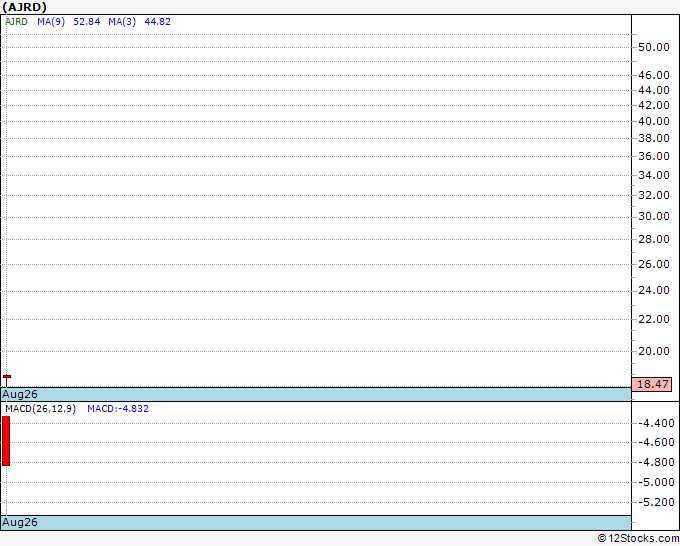Click the 28.00 price axis label

coord(654,239)
